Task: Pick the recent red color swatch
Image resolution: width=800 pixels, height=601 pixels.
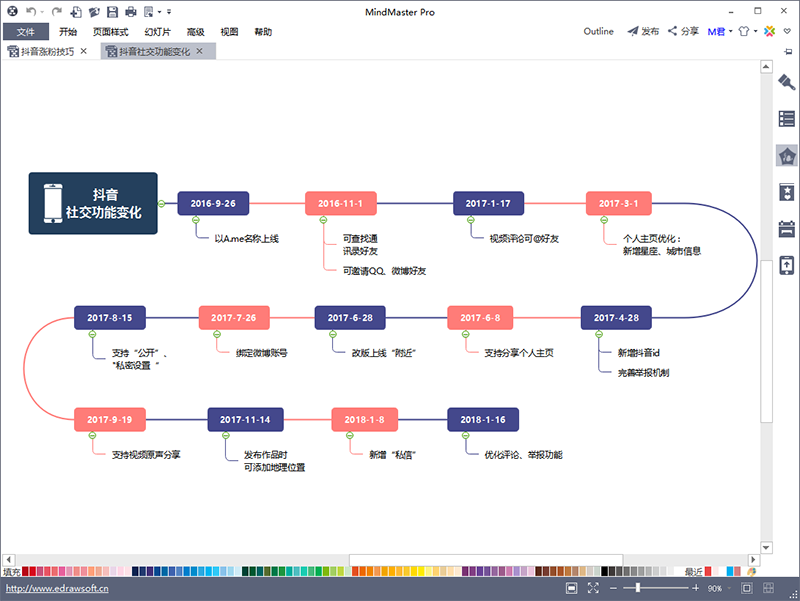Action: tap(708, 571)
